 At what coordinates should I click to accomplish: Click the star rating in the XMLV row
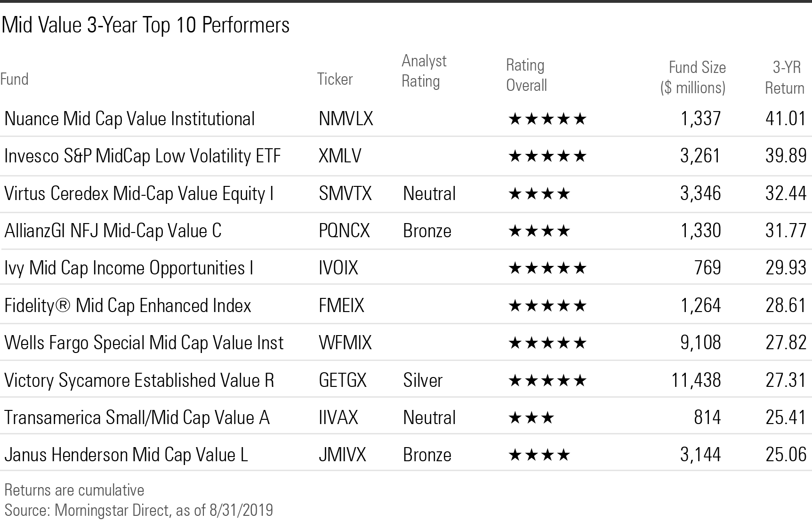[547, 156]
